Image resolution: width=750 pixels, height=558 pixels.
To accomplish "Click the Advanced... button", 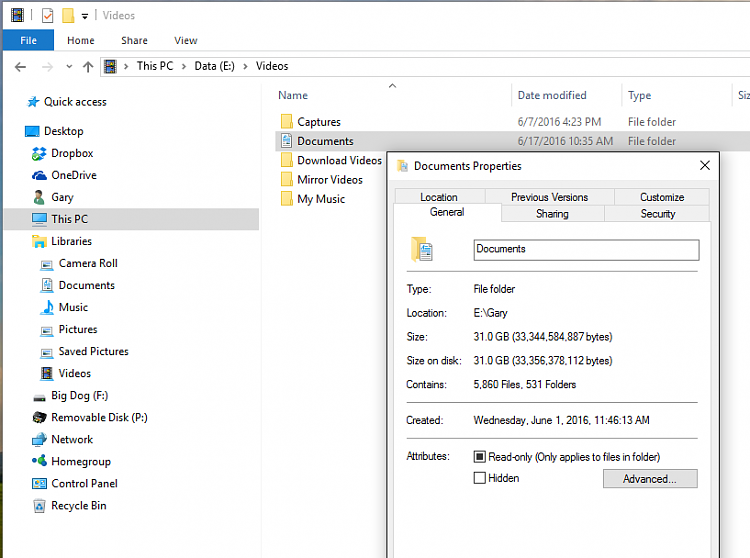I will tap(649, 479).
